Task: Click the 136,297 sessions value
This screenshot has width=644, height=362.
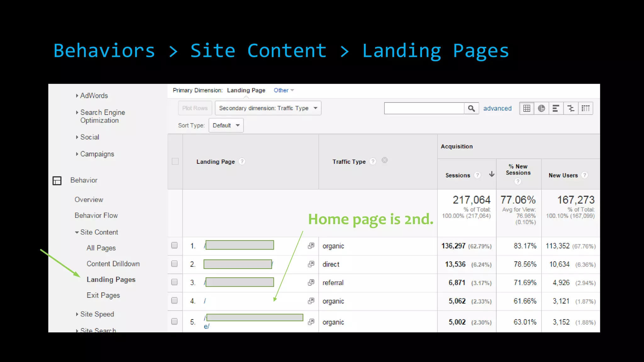Action: [453, 246]
